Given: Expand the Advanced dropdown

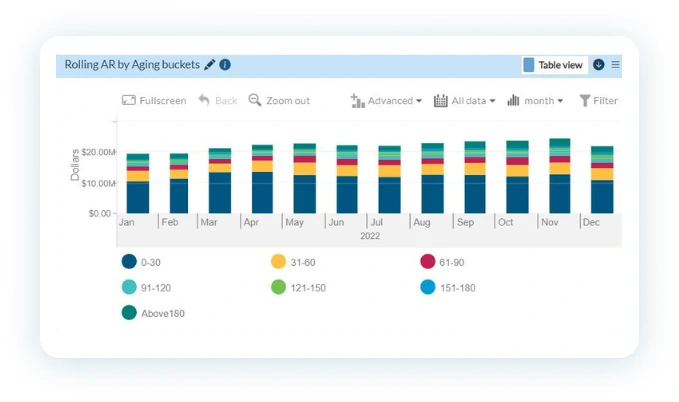Looking at the screenshot, I should point(386,100).
